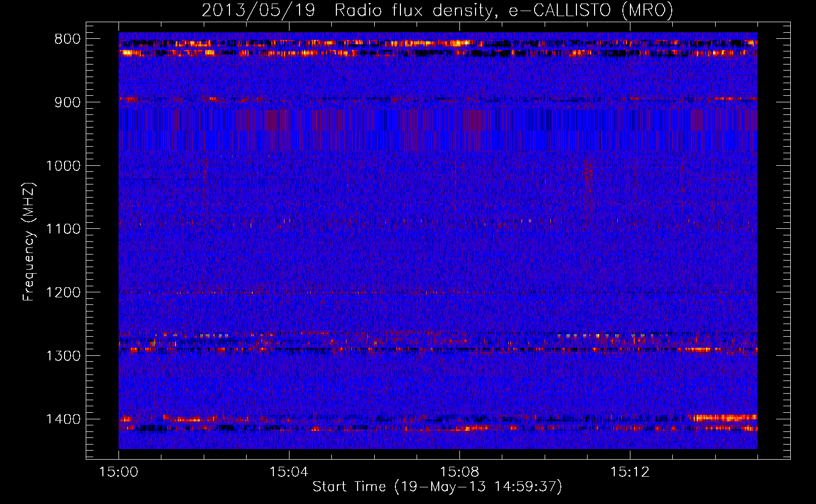
Task: Click the 15:08 time tick label
Action: pyautogui.click(x=459, y=472)
